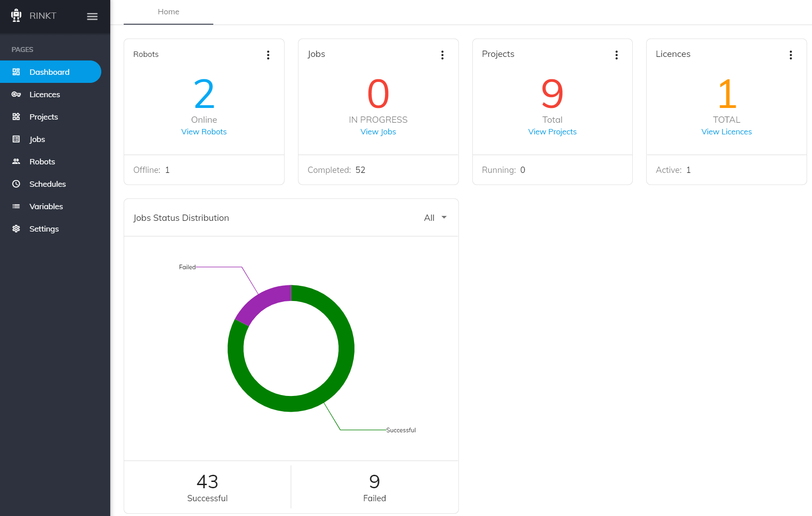Open the Licences card kebab menu
This screenshot has width=812, height=516.
(x=791, y=55)
